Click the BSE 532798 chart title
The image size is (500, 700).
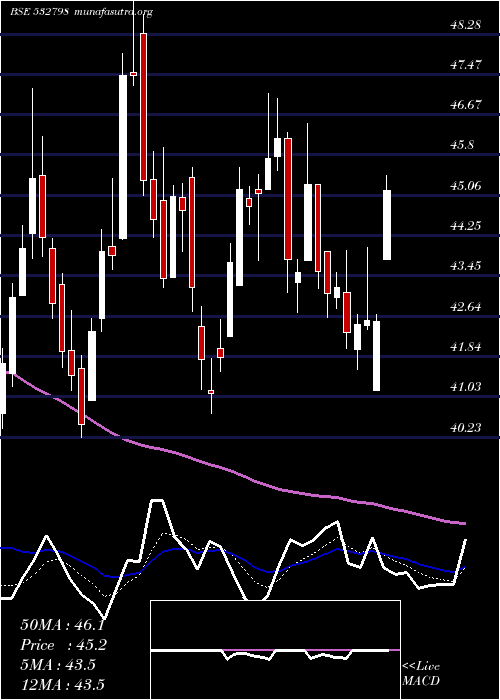tap(39, 12)
